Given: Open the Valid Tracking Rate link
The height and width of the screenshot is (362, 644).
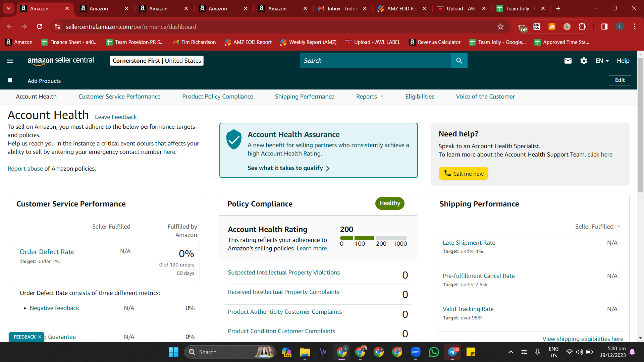Looking at the screenshot, I should click(468, 309).
